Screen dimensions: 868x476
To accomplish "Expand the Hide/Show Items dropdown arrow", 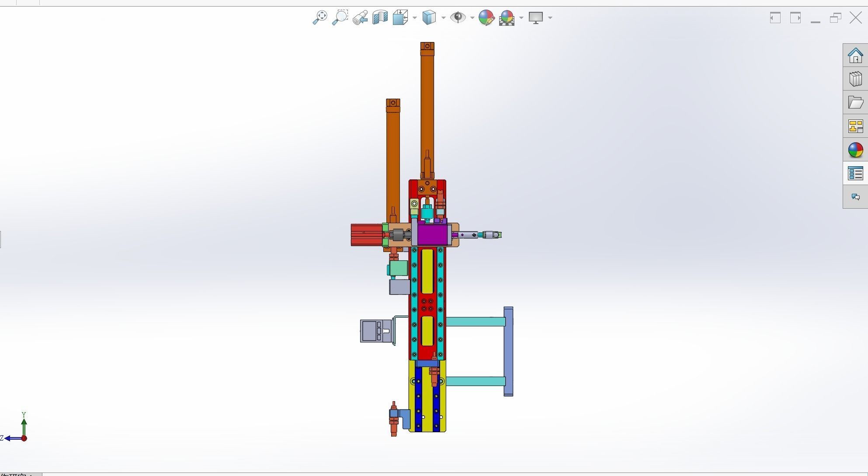I will click(472, 18).
